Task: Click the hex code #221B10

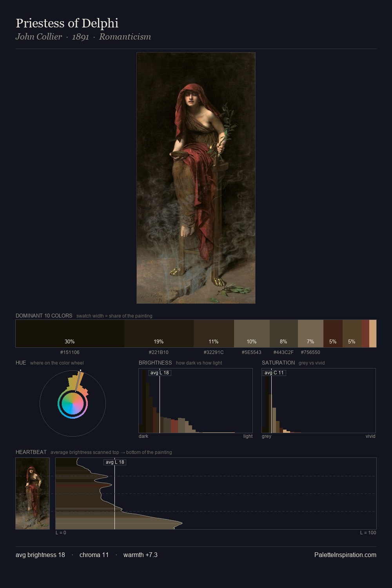Action: coord(159,352)
